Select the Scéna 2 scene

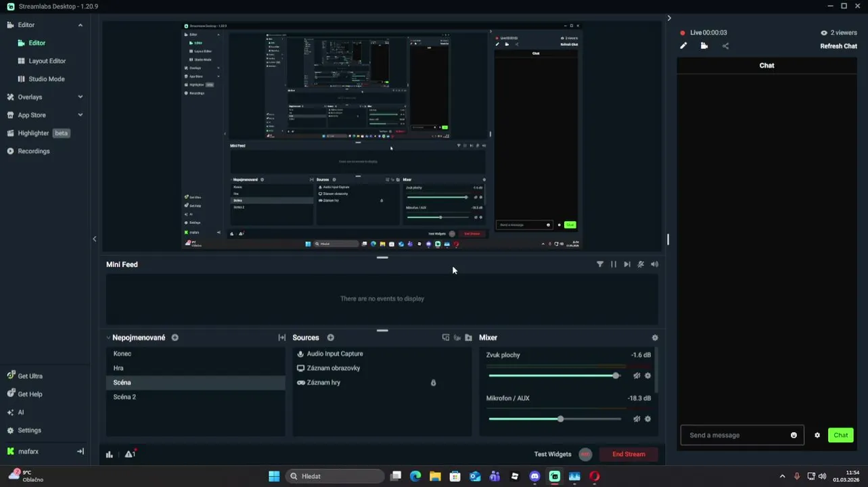point(196,397)
